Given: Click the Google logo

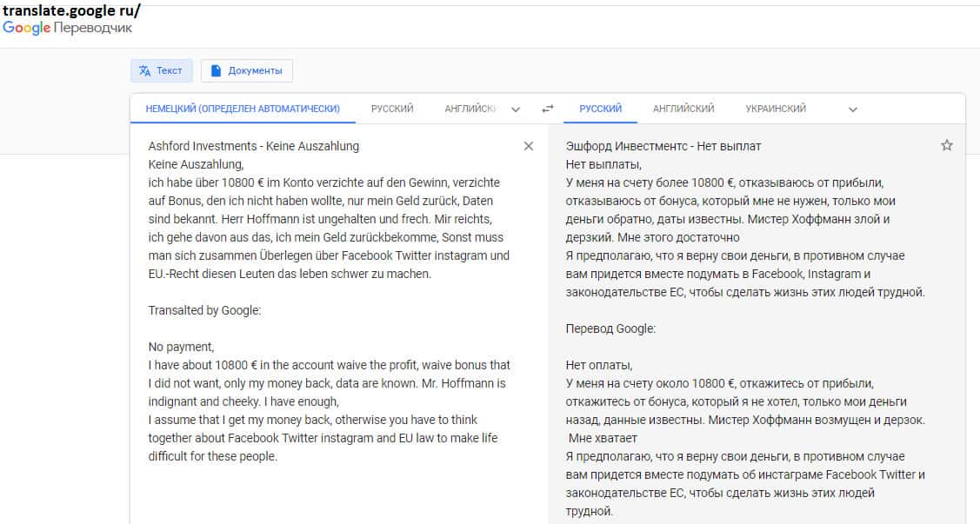Looking at the screenshot, I should click(26, 28).
